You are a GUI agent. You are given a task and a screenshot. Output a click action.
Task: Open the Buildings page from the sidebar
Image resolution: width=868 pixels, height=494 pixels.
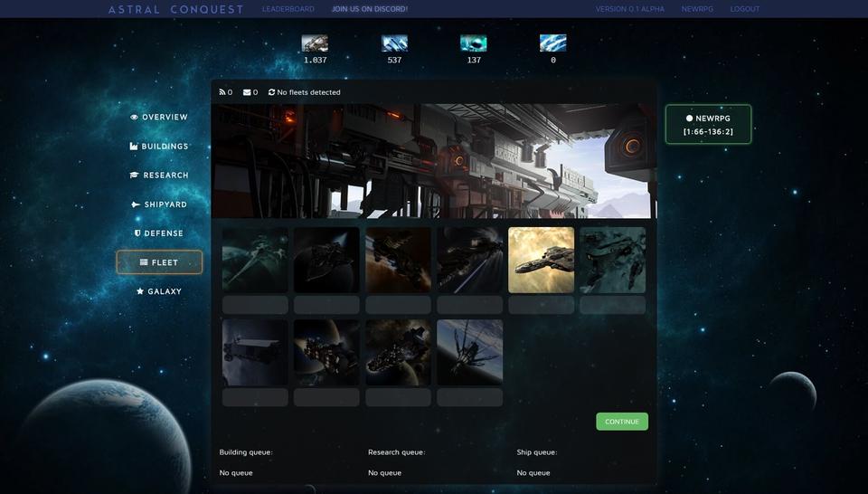point(159,147)
